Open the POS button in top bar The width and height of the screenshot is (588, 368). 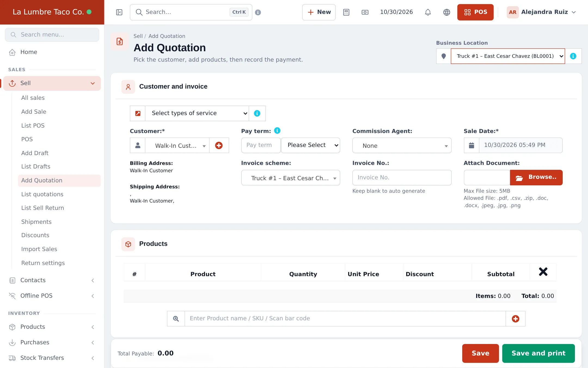(475, 12)
